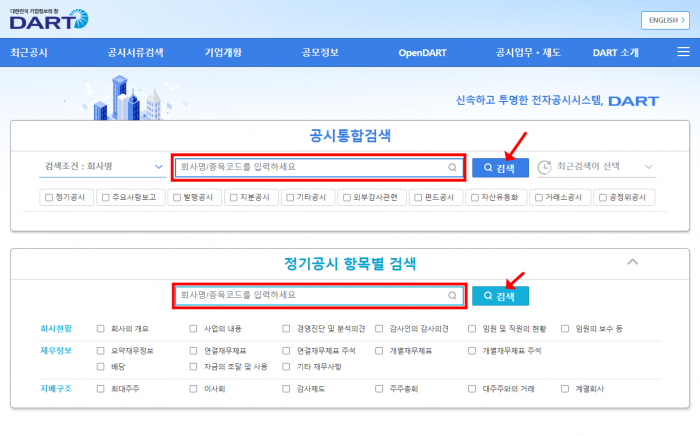700x436 pixels.
Task: Enable the 주요사항보고 checkbox
Action: 105,197
